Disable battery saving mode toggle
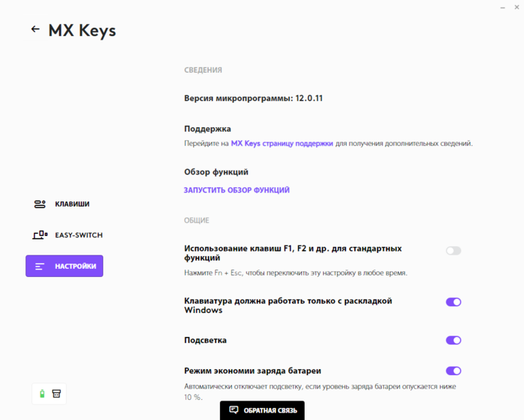The height and width of the screenshot is (420, 524). coord(453,371)
